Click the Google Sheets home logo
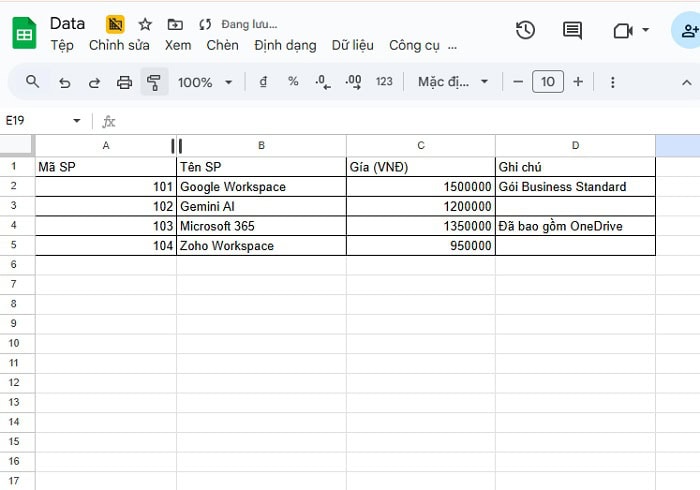 click(x=24, y=33)
